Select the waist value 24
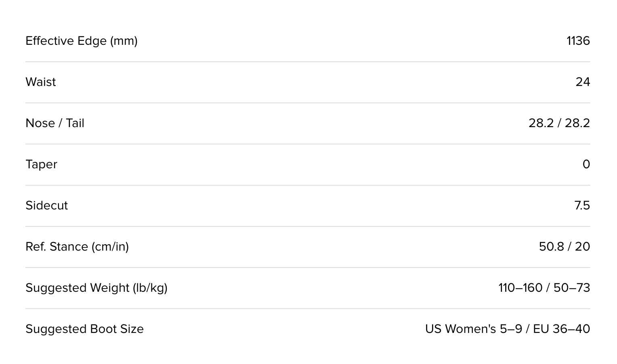This screenshot has width=617, height=364. [x=583, y=82]
